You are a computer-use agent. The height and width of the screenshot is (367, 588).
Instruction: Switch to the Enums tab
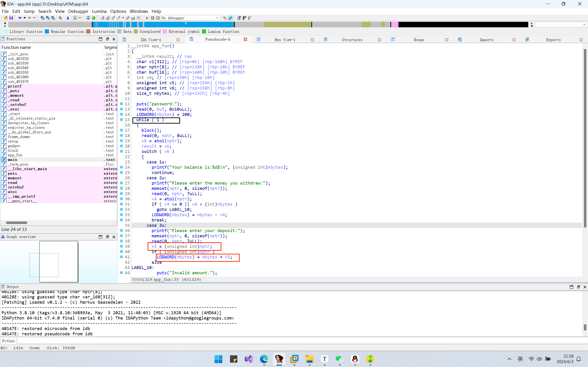coord(419,39)
